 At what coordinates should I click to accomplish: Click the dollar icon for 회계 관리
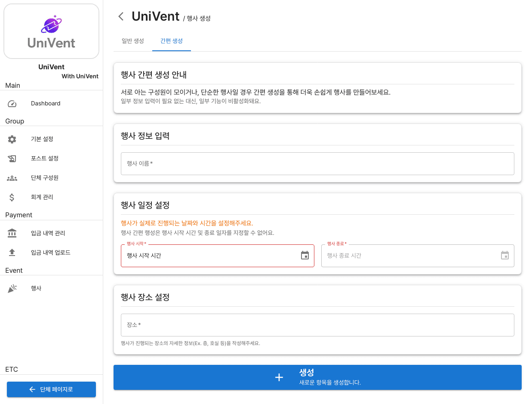(12, 197)
